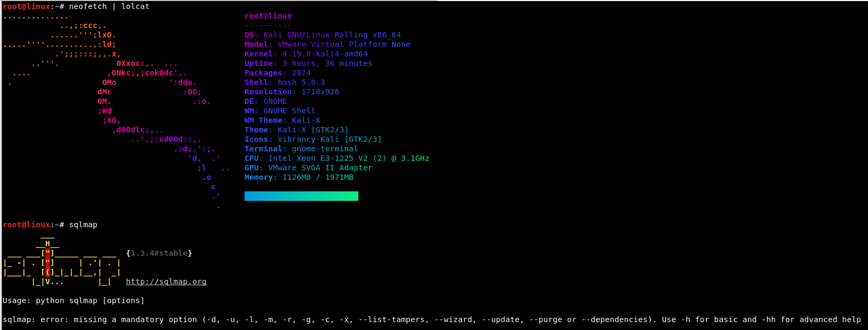868x330 pixels.
Task: Click the Kali dragon ASCII art logo
Action: [116, 111]
